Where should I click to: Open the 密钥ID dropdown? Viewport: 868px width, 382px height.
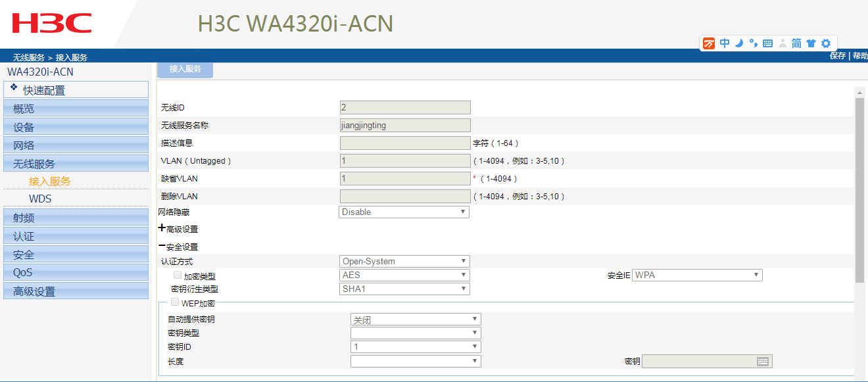(416, 346)
